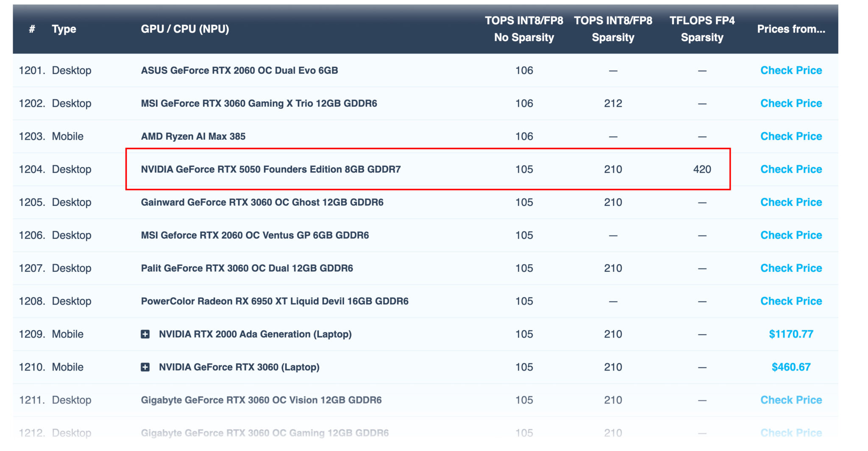The height and width of the screenshot is (451, 868).
Task: Open the $460.67 price listing
Action: coord(790,367)
